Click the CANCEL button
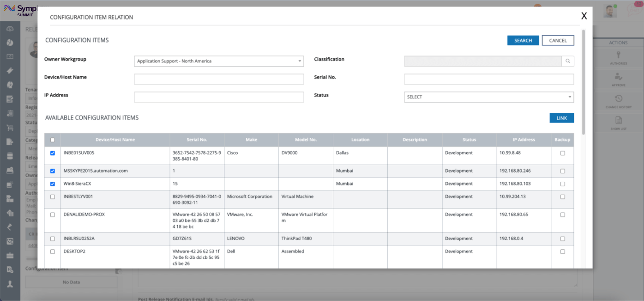 (x=558, y=41)
